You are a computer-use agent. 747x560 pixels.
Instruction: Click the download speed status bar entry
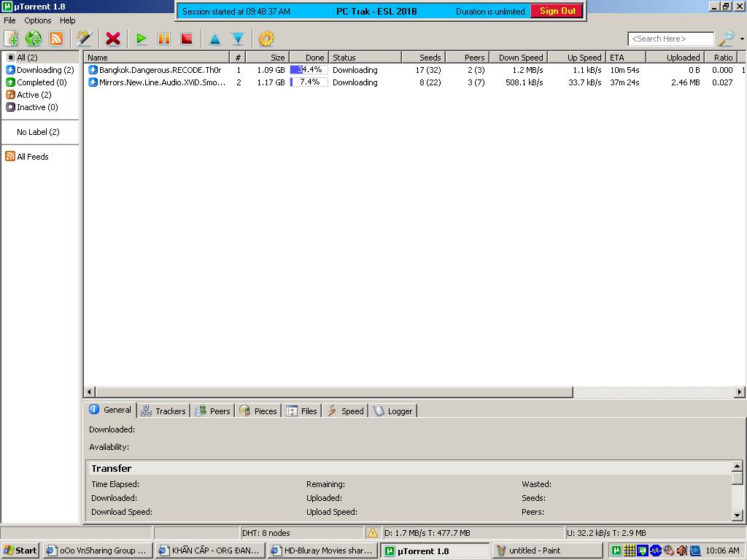473,533
